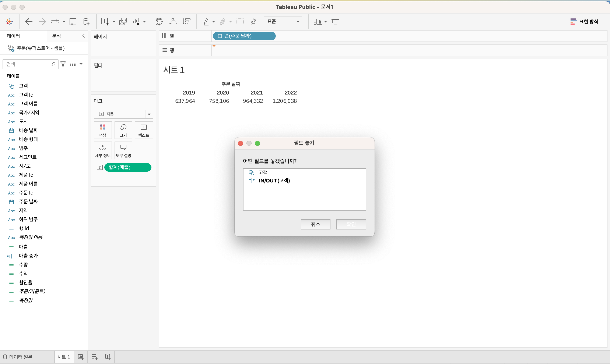Select the 시트 1 sheet tab
The image size is (610, 364).
(x=64, y=357)
